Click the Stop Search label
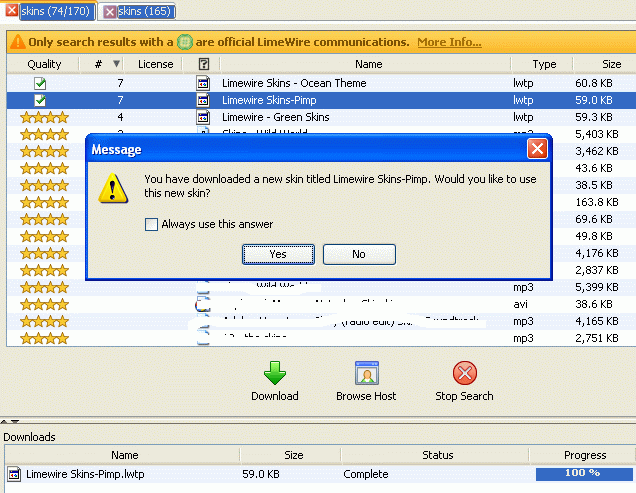Image resolution: width=636 pixels, height=493 pixels. pyautogui.click(x=464, y=396)
